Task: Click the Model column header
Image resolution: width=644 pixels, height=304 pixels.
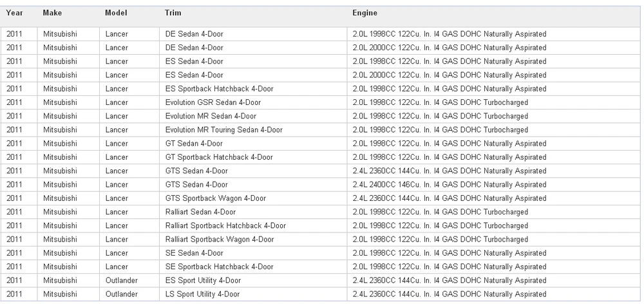Action: coord(116,13)
